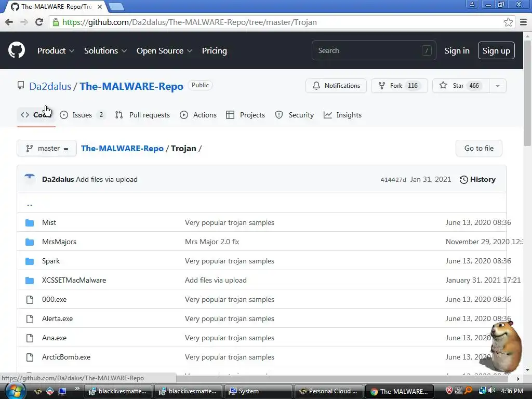Click the Go to file button

478,148
